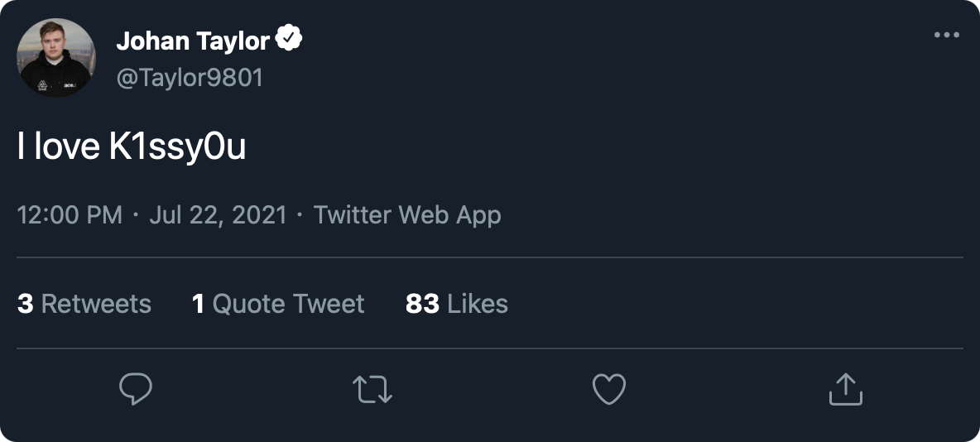Screen dimensions: 980x442
Task: Click the blue verified badge
Action: pos(289,38)
